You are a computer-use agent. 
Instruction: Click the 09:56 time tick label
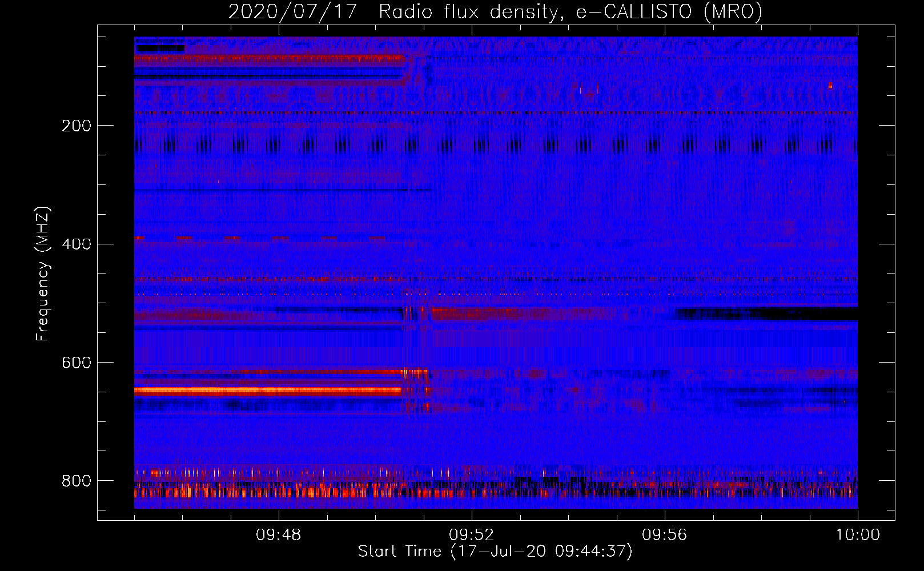pyautogui.click(x=664, y=535)
